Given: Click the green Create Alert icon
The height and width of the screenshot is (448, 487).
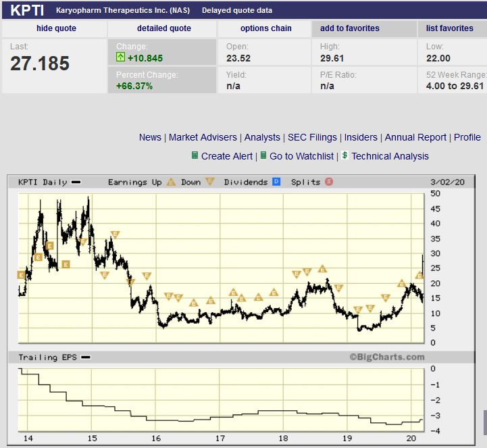Looking at the screenshot, I should [195, 155].
